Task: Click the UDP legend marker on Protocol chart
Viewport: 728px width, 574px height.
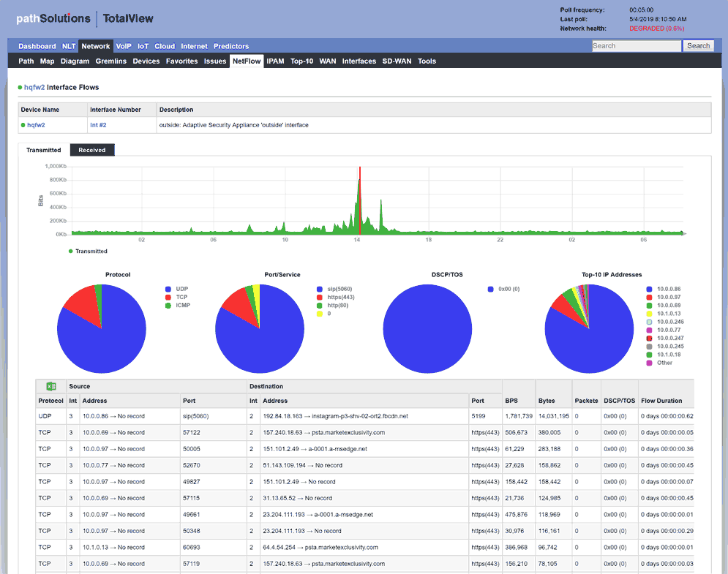Action: click(168, 289)
